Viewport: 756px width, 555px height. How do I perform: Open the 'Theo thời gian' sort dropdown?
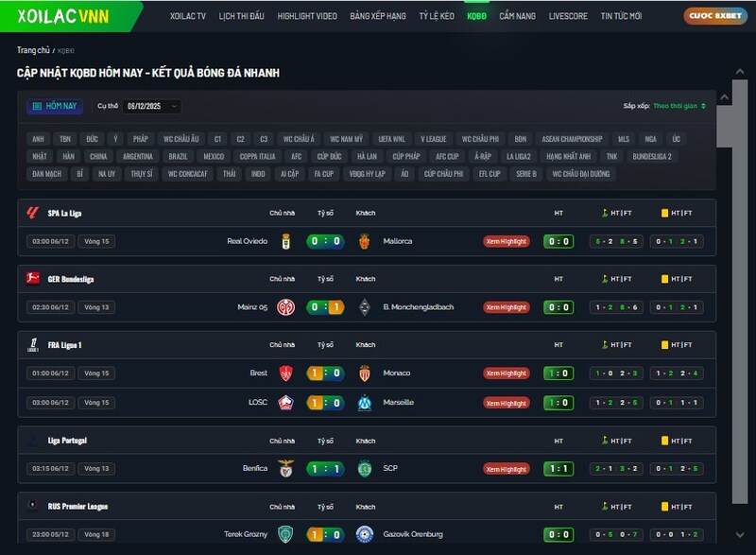click(679, 106)
